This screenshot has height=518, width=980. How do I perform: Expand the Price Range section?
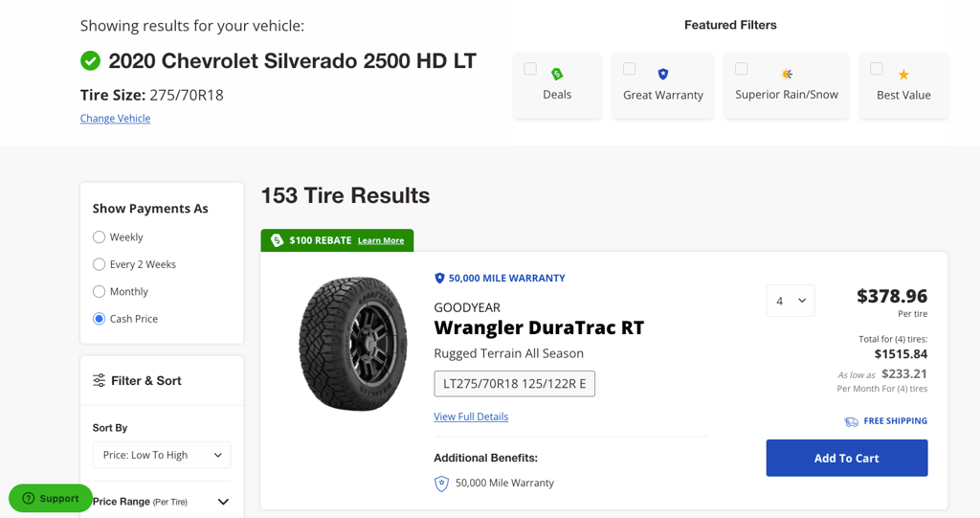point(223,502)
